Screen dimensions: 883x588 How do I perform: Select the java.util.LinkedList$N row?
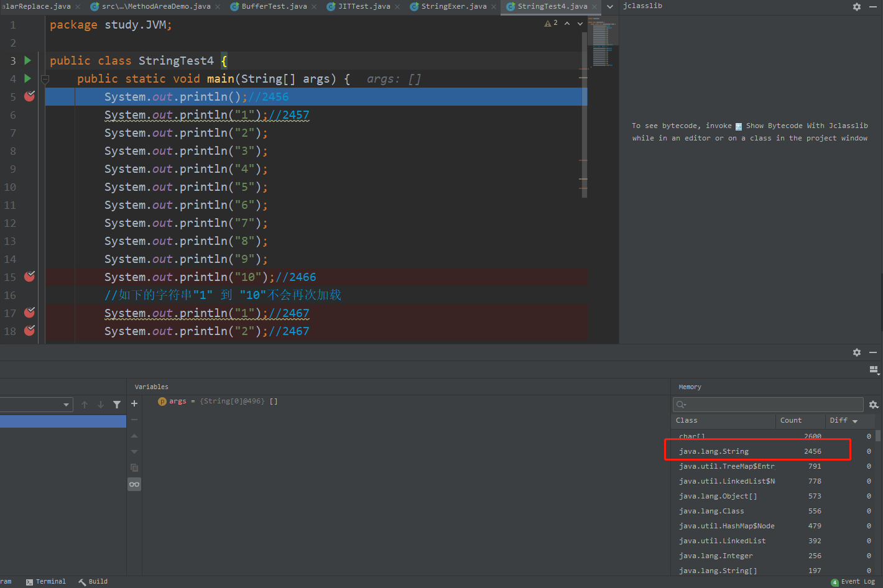point(774,481)
